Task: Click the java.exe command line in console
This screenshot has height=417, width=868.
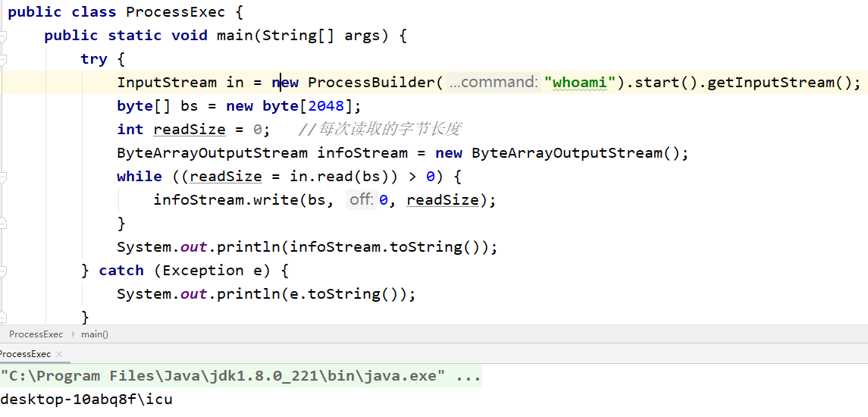Action: tap(241, 377)
